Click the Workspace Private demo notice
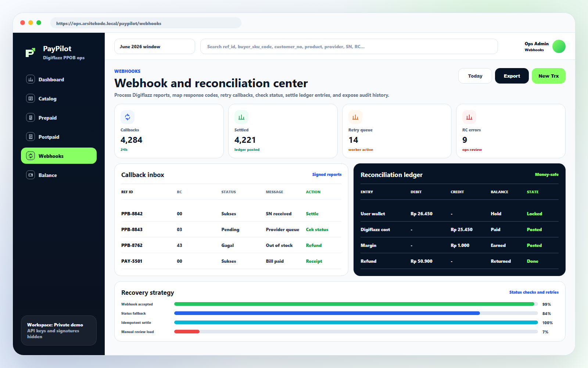The image size is (588, 368). tap(59, 330)
